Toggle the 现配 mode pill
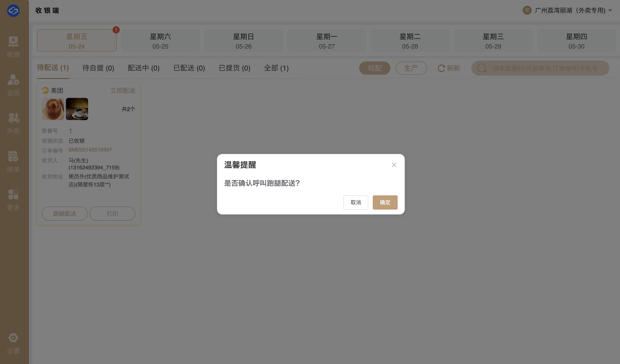Screen dimensions: 620x364 point(375,68)
